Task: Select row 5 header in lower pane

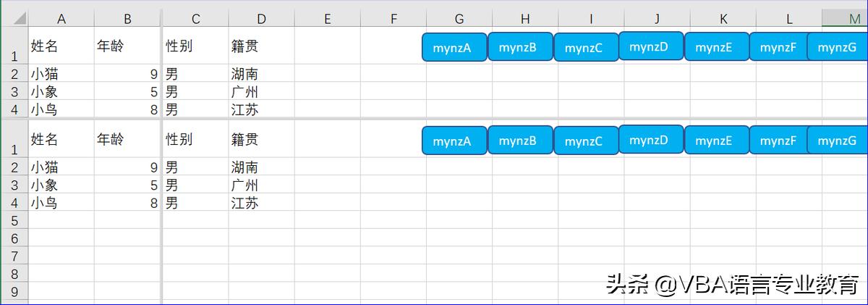Action: 14,221
